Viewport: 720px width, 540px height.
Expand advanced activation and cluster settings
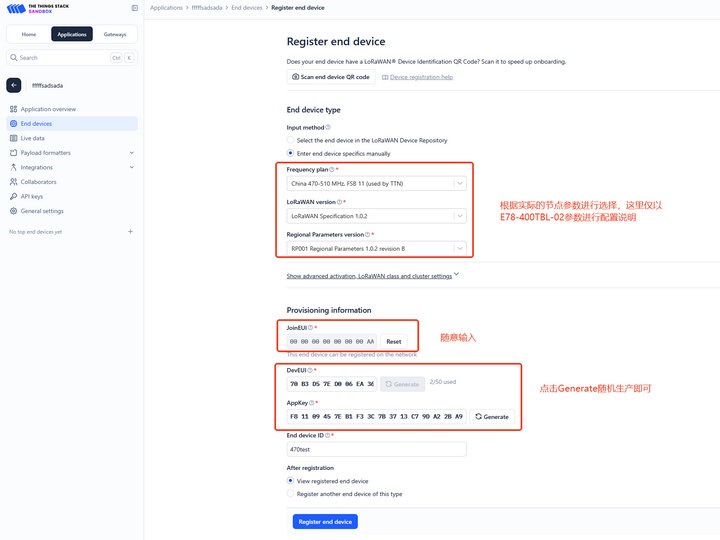(x=372, y=276)
